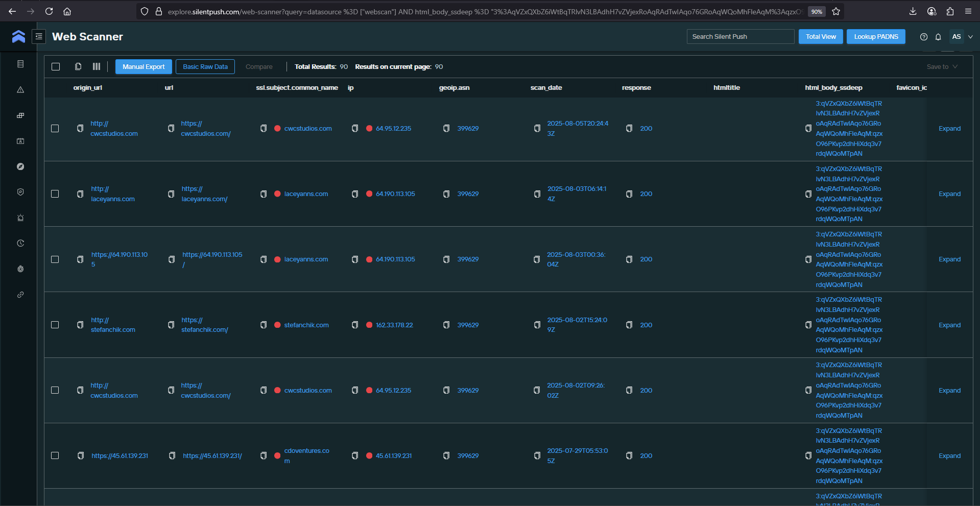Copy the 64.95.12.235 IP in first row
The image size is (980, 506).
coord(355,129)
